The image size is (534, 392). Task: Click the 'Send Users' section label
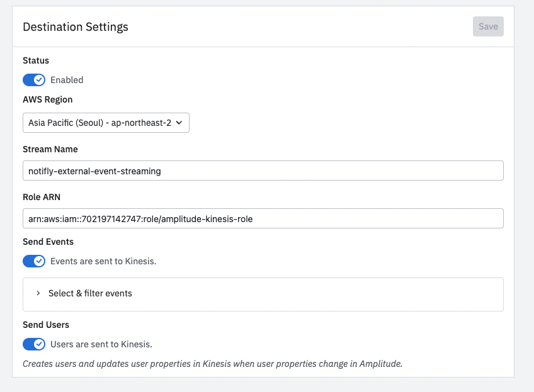click(x=47, y=325)
